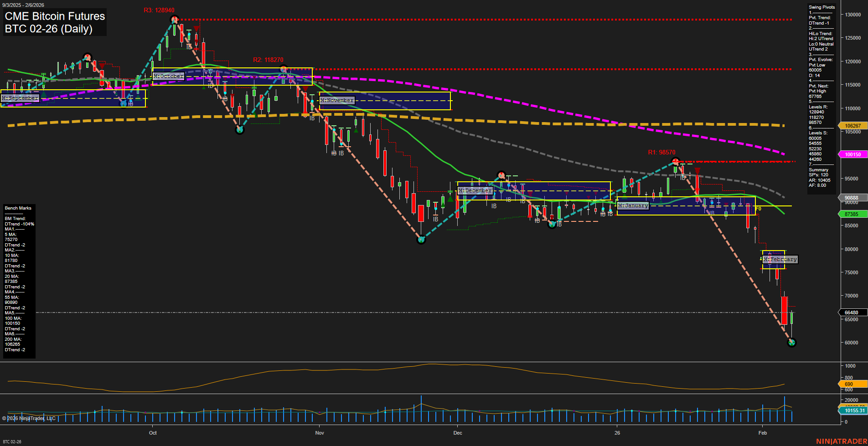The width and height of the screenshot is (868, 446).
Task: Click the R2: 118270 resistance label
Action: pos(269,59)
